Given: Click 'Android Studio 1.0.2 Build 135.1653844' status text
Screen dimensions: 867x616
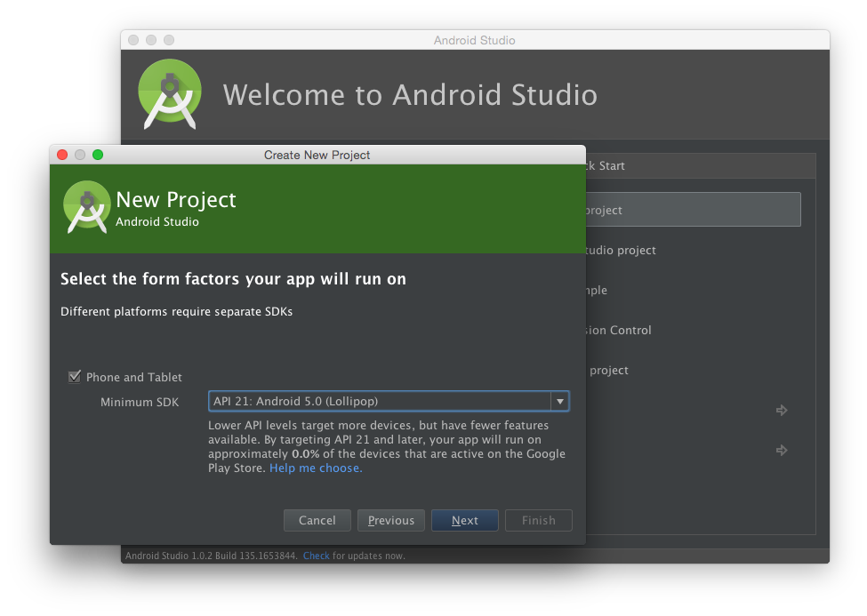Looking at the screenshot, I should point(212,556).
